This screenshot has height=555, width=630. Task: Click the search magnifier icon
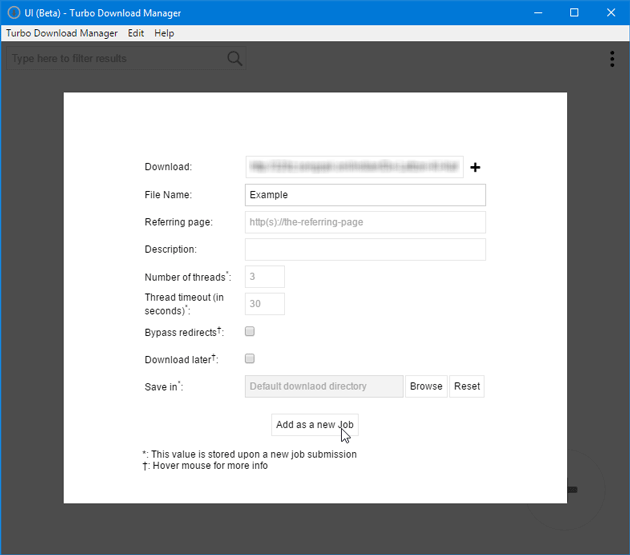point(235,59)
